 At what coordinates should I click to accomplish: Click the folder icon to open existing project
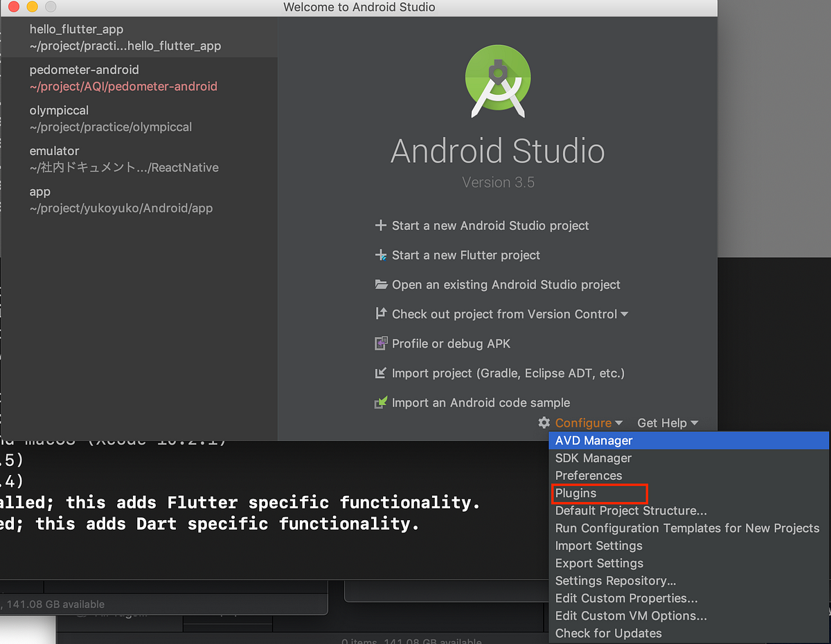click(381, 284)
